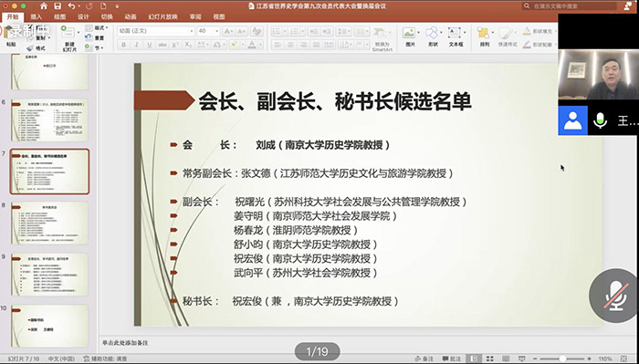This screenshot has height=364, width=639.
Task: Click the 新建幻灯片 button
Action: 68,38
